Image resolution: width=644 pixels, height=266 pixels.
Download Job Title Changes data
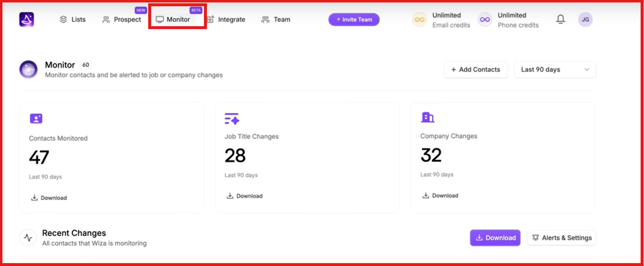click(245, 196)
